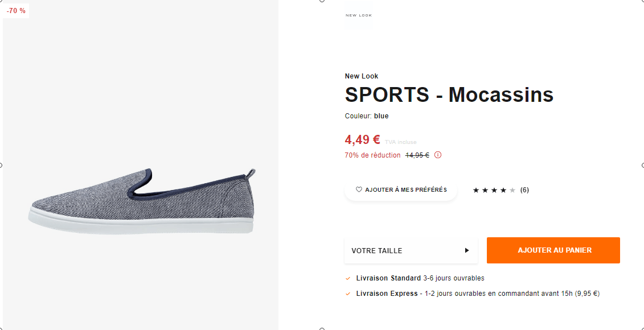Click fourth star to set rating

click(502, 189)
